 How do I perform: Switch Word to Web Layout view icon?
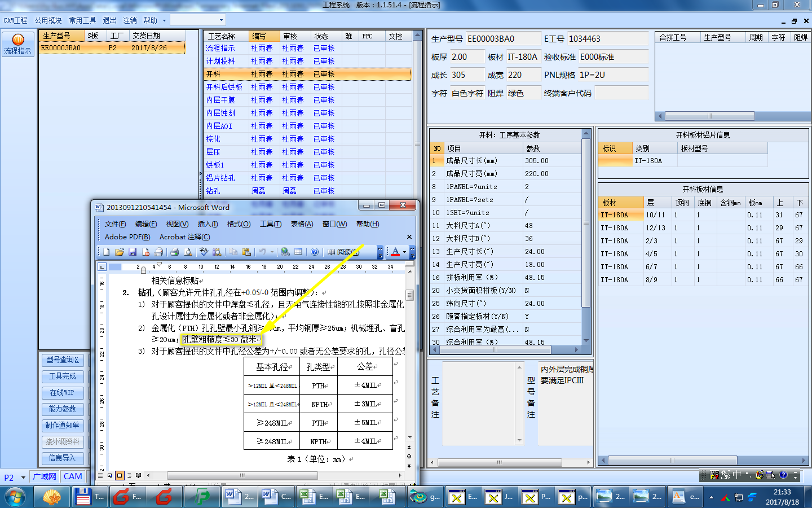pyautogui.click(x=110, y=475)
